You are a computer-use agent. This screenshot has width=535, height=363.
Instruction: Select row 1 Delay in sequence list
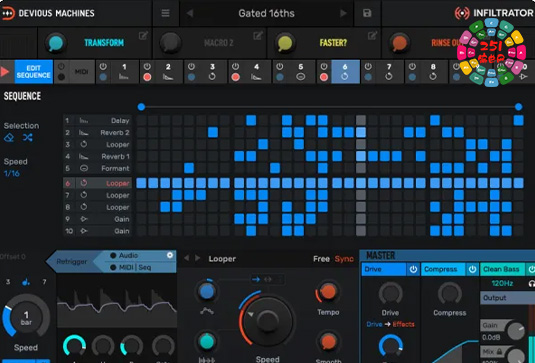tap(97, 120)
